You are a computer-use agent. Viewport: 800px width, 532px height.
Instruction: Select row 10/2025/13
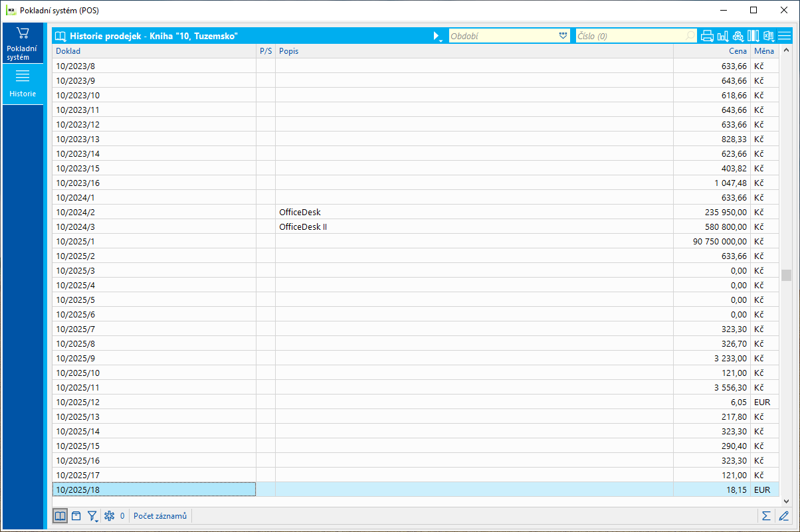click(415, 416)
